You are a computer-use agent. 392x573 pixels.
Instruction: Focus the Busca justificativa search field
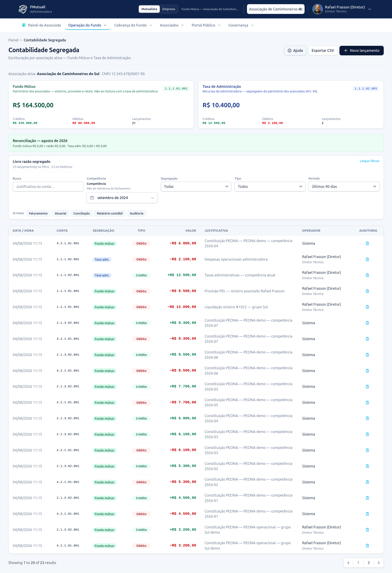click(48, 186)
